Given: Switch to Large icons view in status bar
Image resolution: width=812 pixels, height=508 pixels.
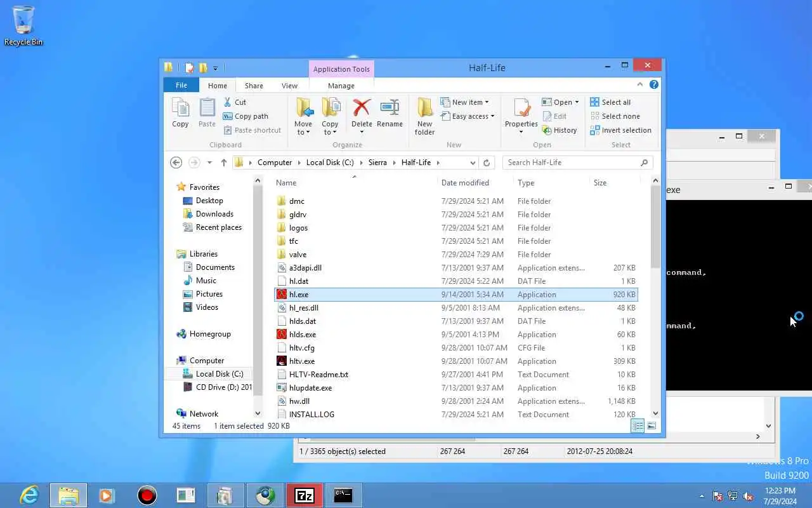Looking at the screenshot, I should tap(651, 426).
